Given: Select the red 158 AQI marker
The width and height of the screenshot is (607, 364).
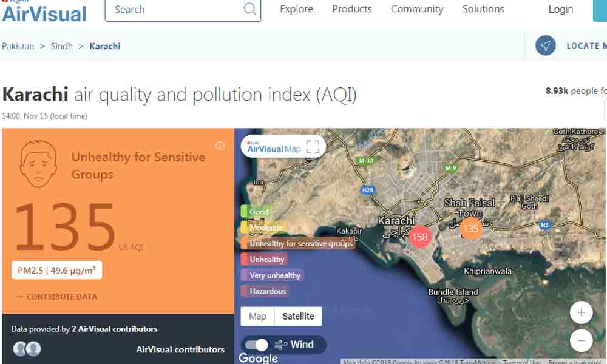Looking at the screenshot, I should point(419,237).
